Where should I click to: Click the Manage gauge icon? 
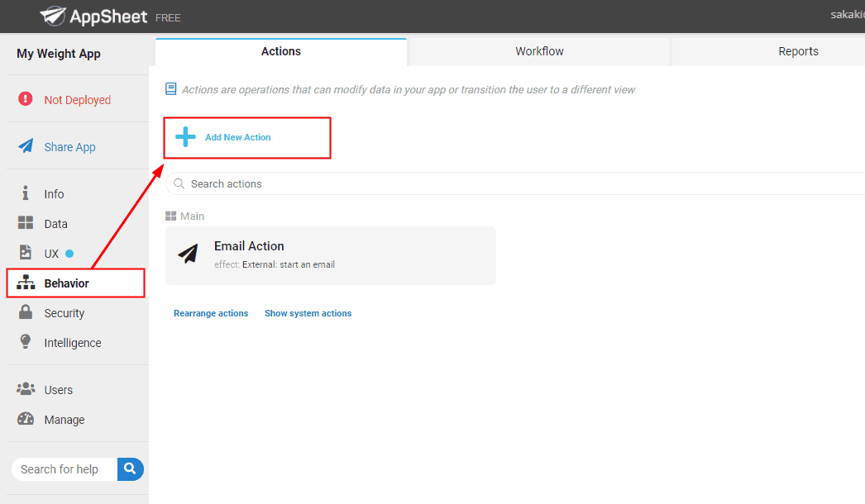tap(26, 419)
